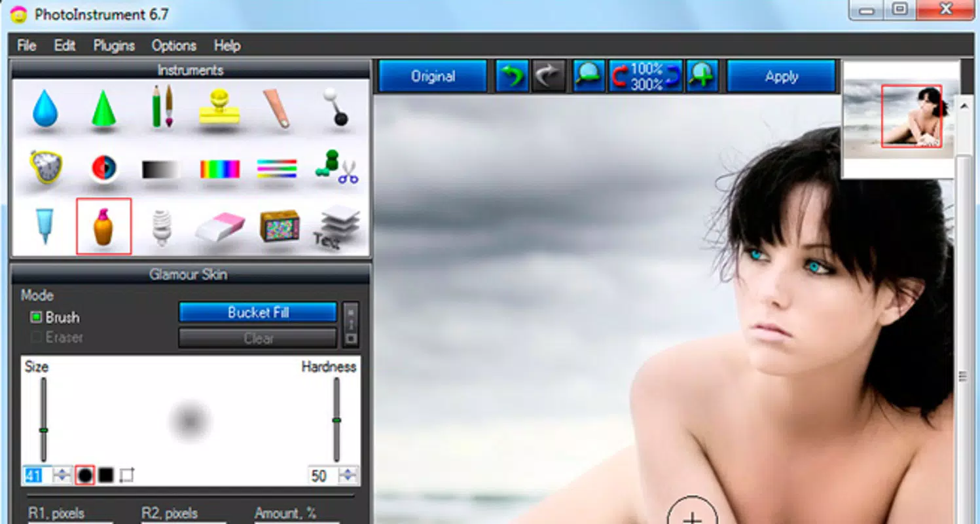Enable Eraser mode
Screen dimensions: 980x524
coord(56,337)
